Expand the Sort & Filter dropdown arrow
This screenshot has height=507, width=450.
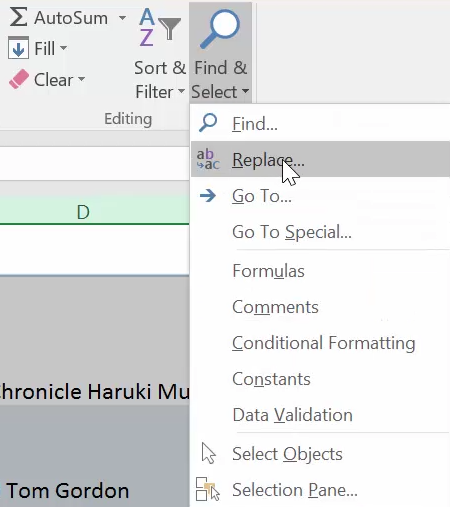181,91
